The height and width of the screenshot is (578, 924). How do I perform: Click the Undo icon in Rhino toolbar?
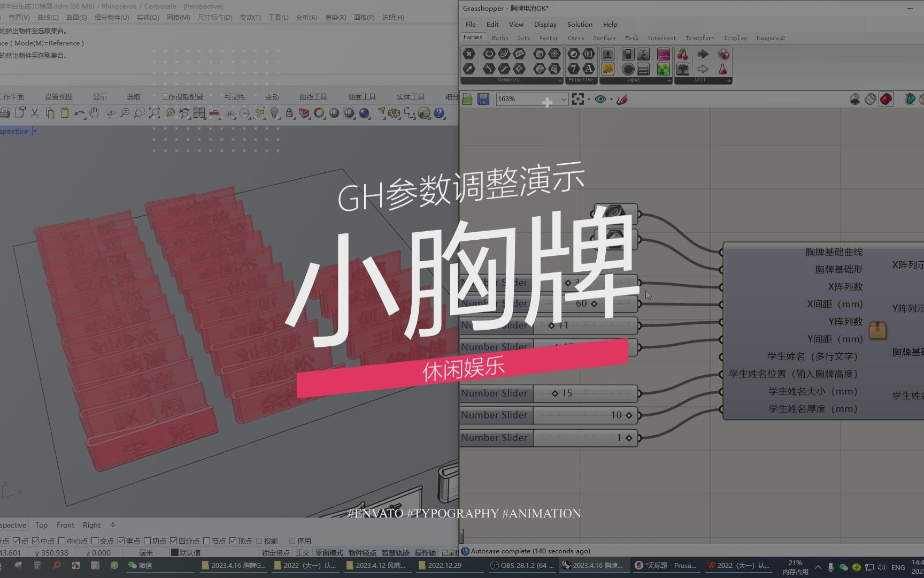click(x=80, y=113)
